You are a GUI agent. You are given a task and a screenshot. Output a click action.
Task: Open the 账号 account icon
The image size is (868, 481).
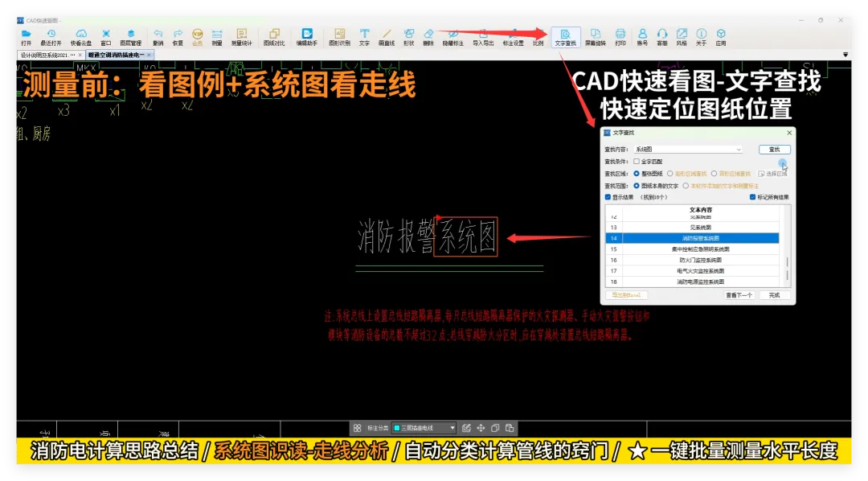pos(642,37)
